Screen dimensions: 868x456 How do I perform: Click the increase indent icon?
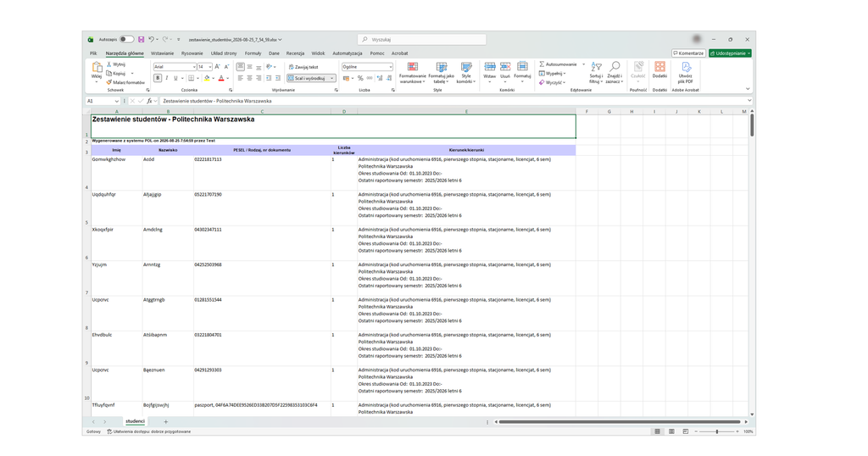pyautogui.click(x=277, y=78)
